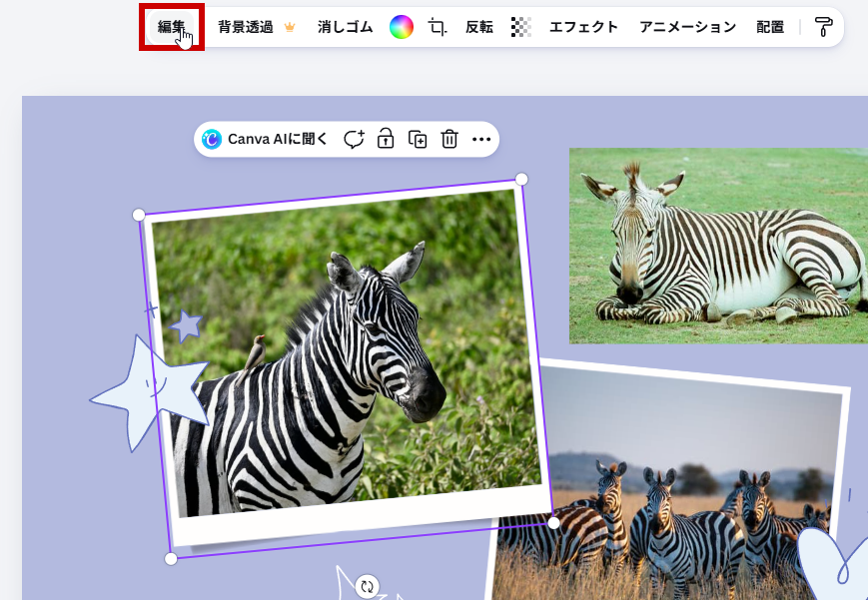Click the rotate handle below the image

pyautogui.click(x=367, y=586)
